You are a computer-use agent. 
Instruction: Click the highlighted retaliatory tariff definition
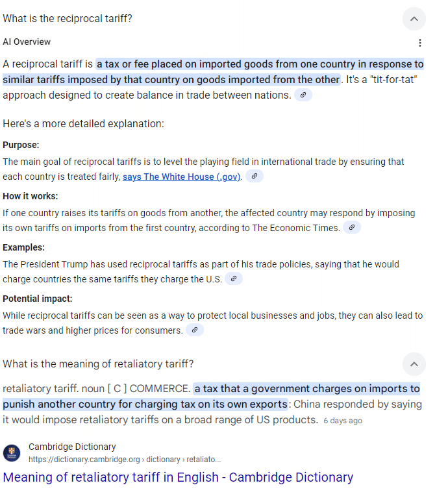pos(211,397)
